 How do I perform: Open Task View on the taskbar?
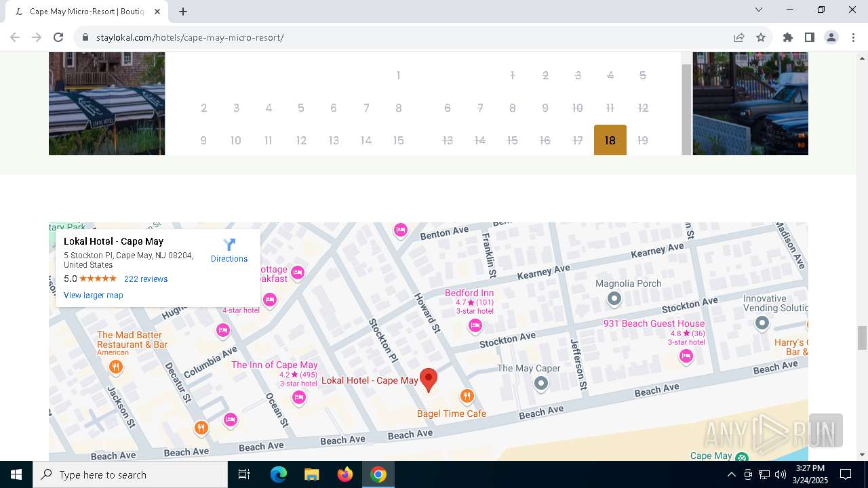244,474
